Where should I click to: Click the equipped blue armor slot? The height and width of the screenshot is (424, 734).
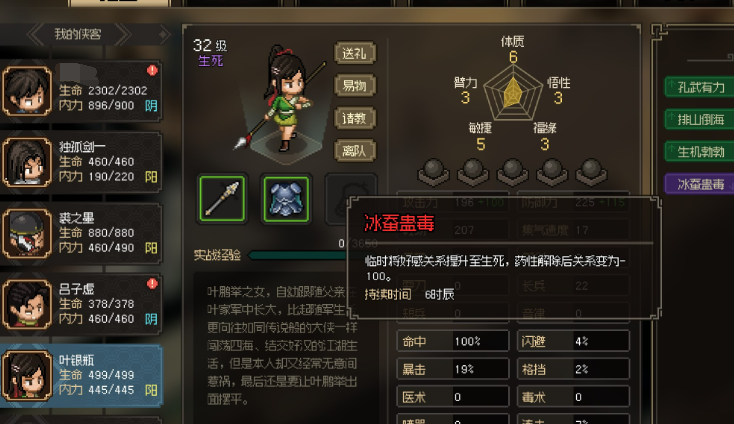pyautogui.click(x=286, y=198)
